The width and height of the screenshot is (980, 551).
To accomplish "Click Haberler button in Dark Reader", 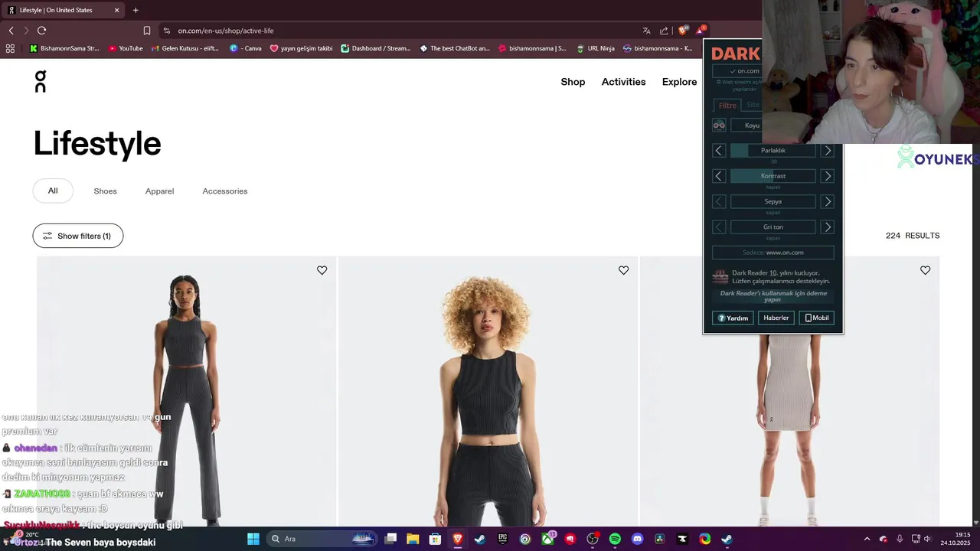I will click(776, 318).
